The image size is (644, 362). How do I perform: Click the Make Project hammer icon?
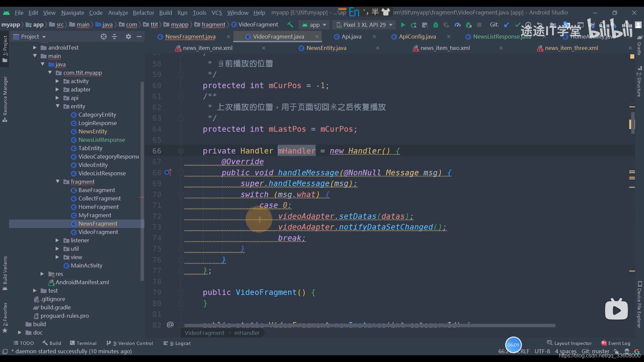point(290,25)
